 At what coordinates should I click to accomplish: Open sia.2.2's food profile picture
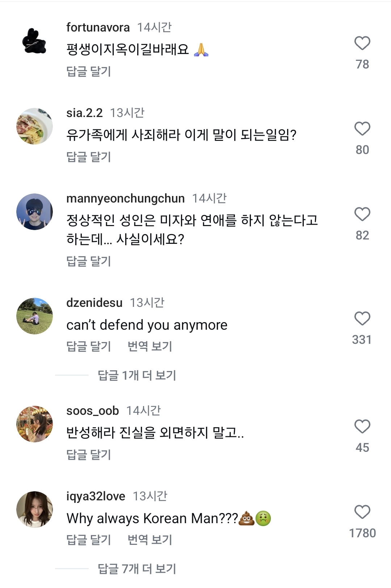click(35, 126)
